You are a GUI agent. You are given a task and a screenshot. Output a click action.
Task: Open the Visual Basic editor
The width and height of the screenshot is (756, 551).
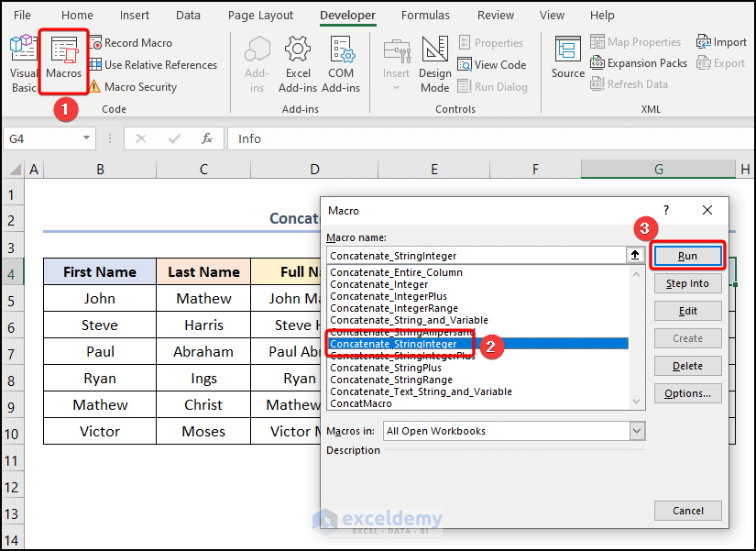coord(21,62)
